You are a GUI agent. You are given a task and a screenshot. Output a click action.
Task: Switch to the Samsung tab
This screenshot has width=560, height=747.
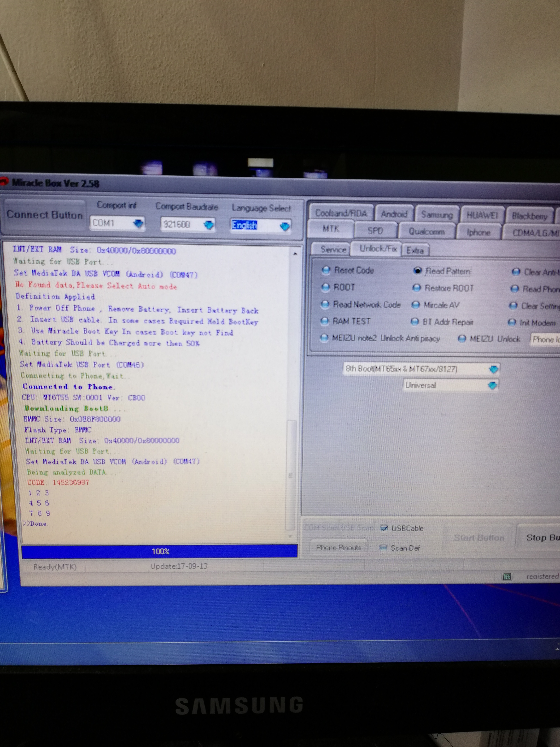click(x=437, y=215)
